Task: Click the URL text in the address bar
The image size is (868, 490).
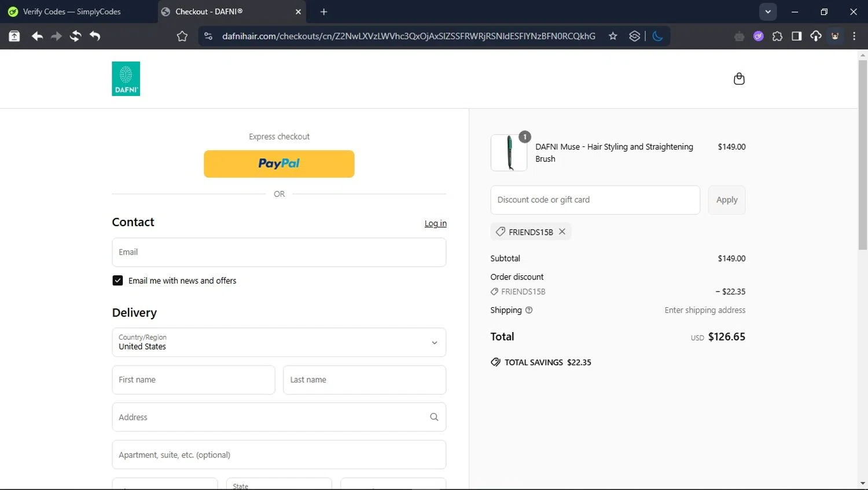Action: (409, 36)
